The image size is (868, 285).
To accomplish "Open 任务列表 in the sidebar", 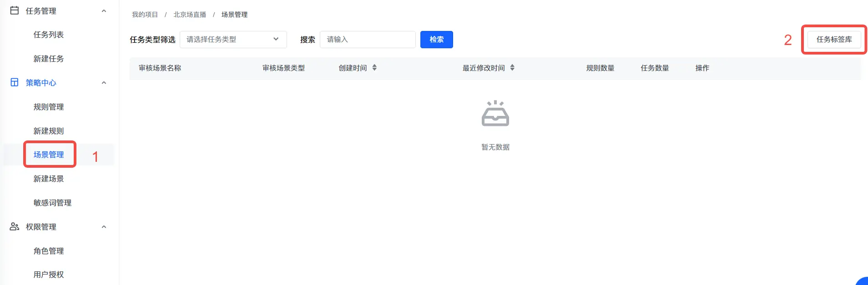I will click(x=49, y=35).
